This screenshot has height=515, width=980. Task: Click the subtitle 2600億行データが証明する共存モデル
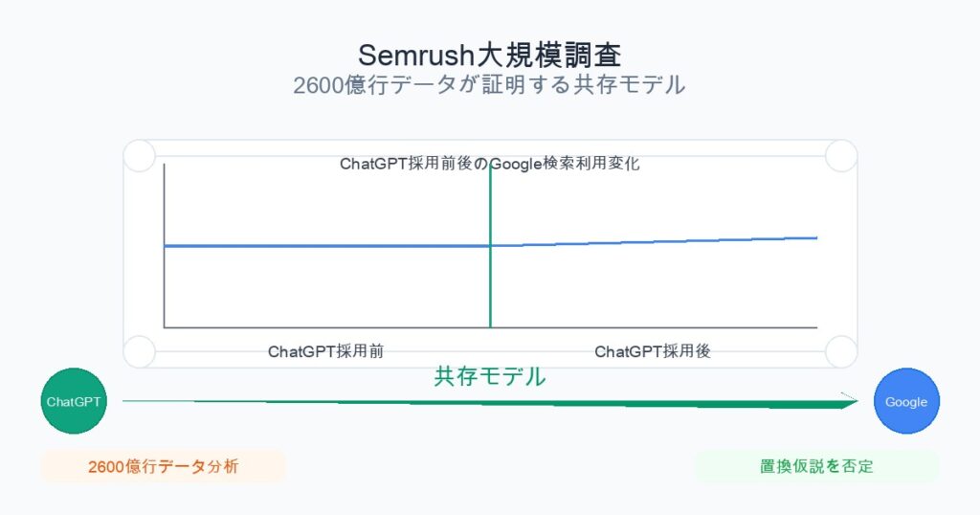click(x=489, y=85)
